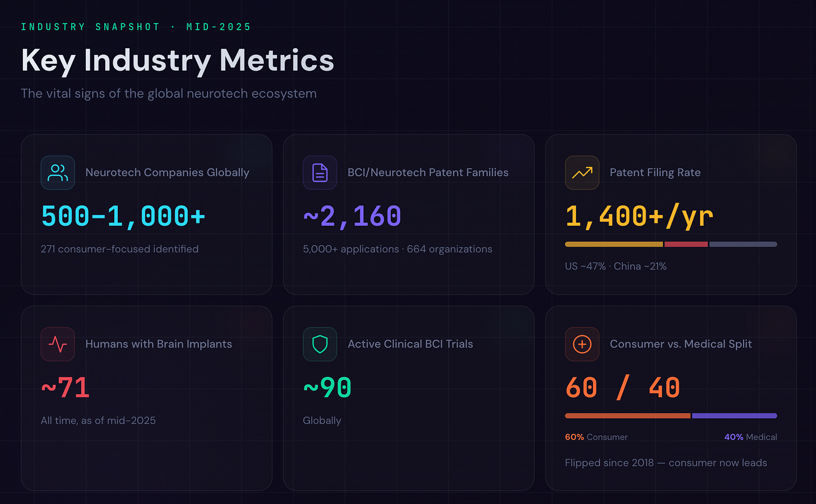
Task: Click the 'Patent Filing Rate' card title
Action: [x=655, y=172]
